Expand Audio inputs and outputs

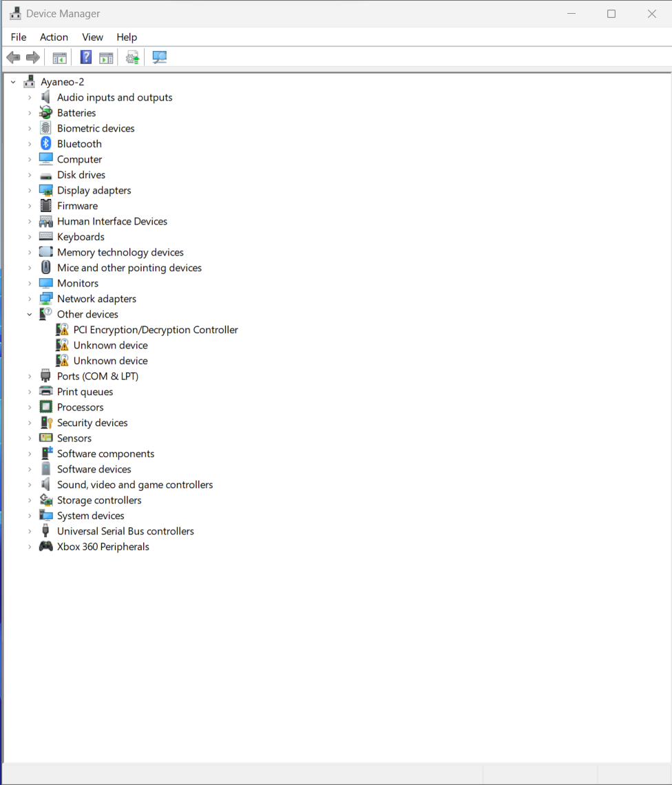[30, 98]
